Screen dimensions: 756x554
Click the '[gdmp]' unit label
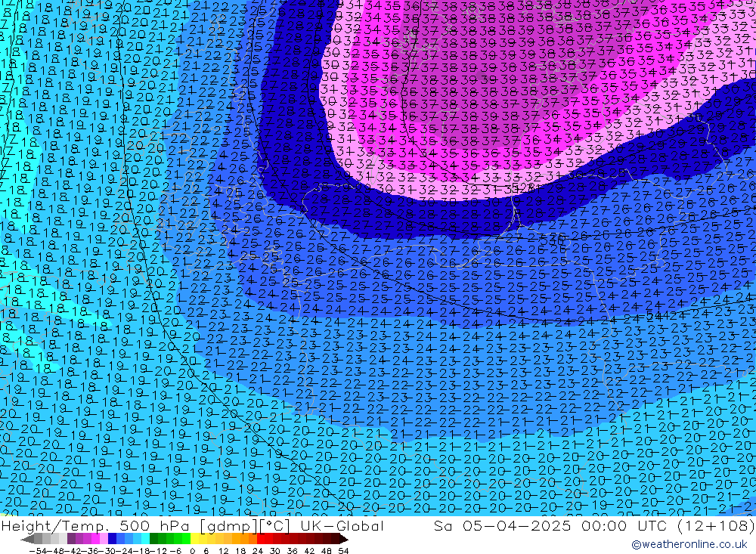[228, 526]
